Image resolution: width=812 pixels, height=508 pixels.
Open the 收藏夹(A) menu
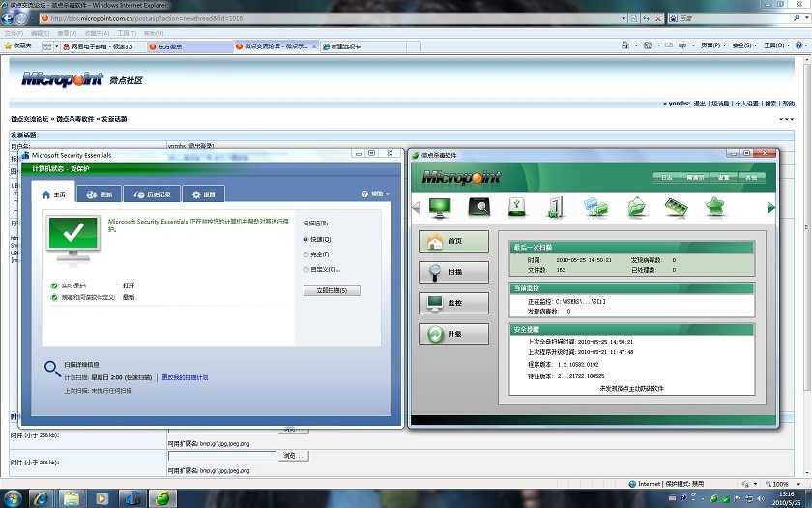[97, 33]
